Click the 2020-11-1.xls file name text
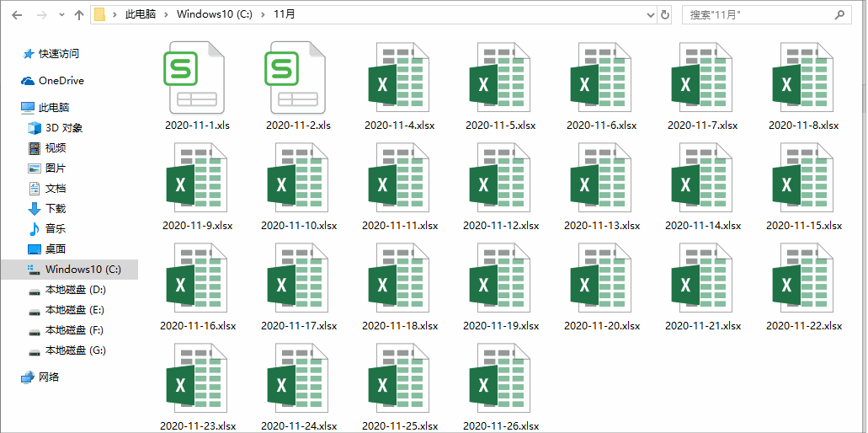 pyautogui.click(x=197, y=126)
